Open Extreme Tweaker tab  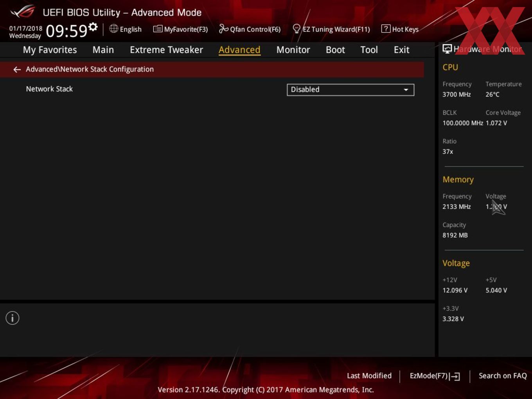tap(166, 50)
